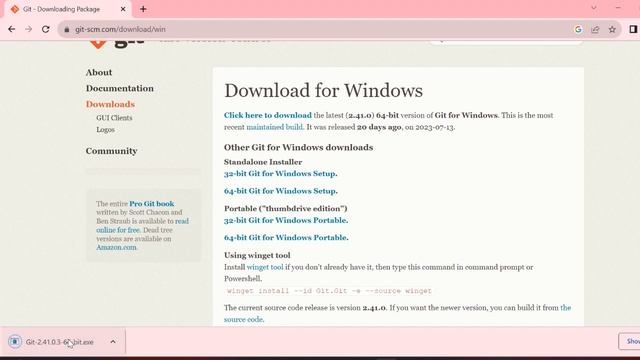
Task: Open the source code link
Action: coord(398,313)
